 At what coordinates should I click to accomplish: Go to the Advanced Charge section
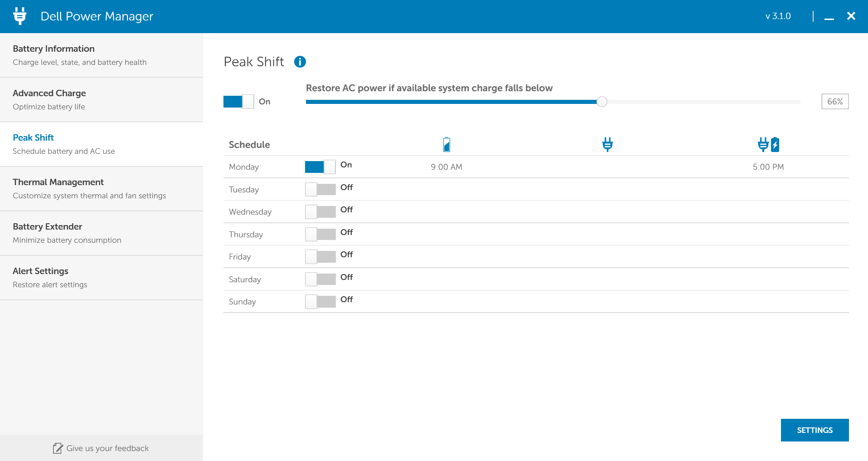(x=102, y=99)
